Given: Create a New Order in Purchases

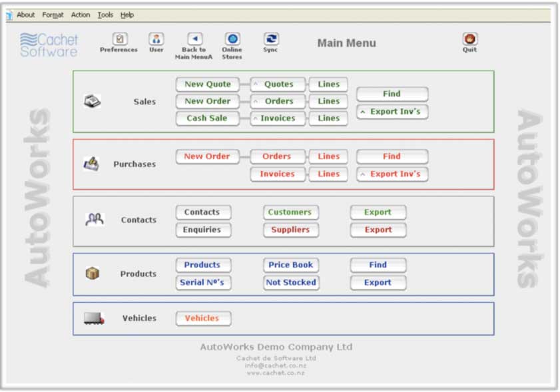Looking at the screenshot, I should click(x=208, y=156).
